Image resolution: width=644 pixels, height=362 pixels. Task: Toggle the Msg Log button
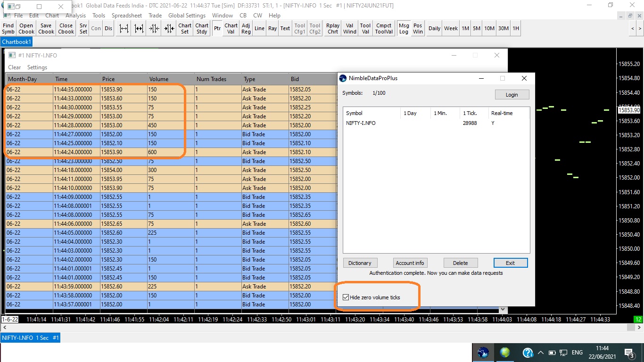(x=404, y=28)
